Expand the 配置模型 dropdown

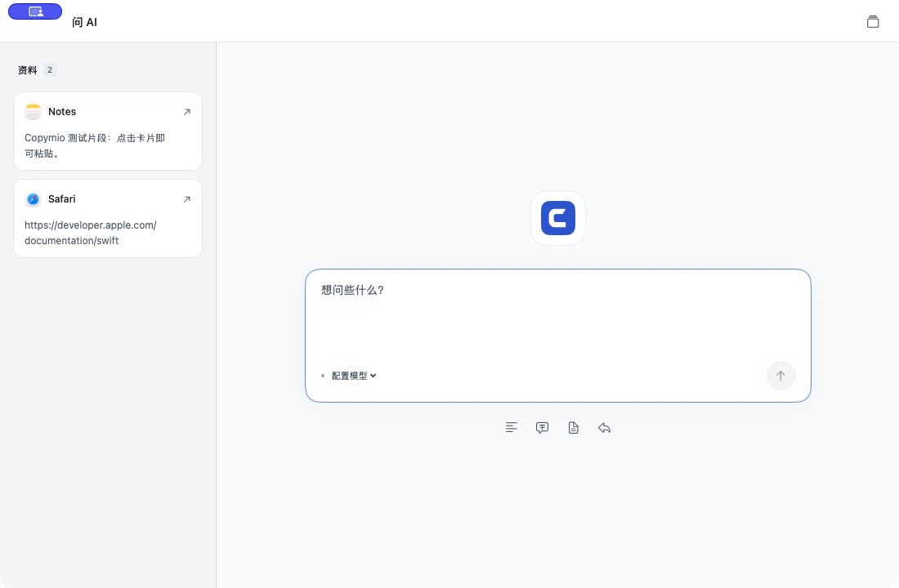pyautogui.click(x=353, y=376)
